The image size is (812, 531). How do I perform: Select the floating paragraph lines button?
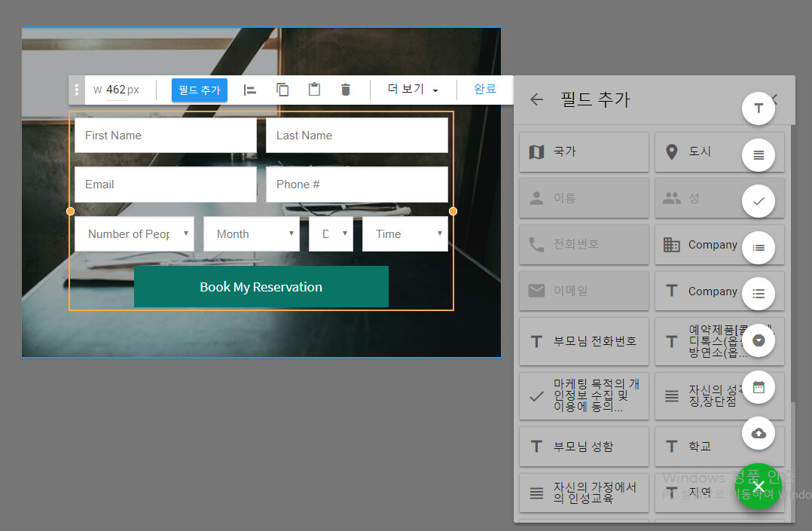758,155
